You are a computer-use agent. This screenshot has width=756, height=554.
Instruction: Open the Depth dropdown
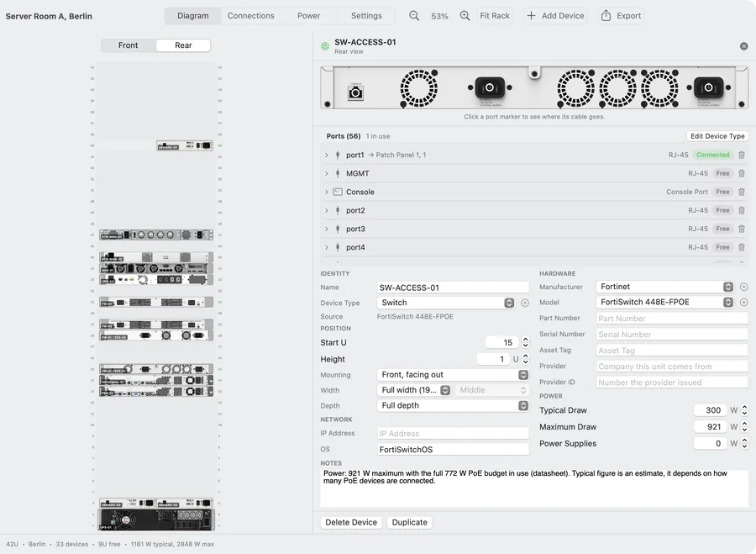tap(452, 405)
